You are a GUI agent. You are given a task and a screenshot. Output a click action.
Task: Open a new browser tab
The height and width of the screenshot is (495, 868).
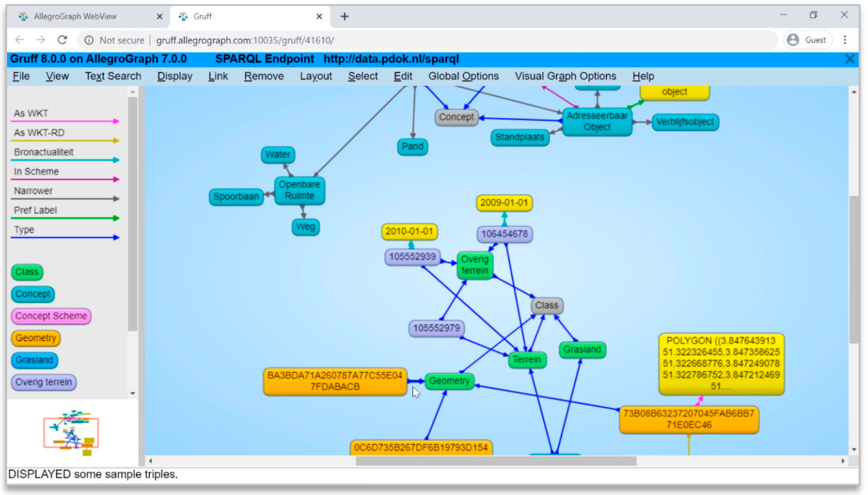tap(344, 16)
